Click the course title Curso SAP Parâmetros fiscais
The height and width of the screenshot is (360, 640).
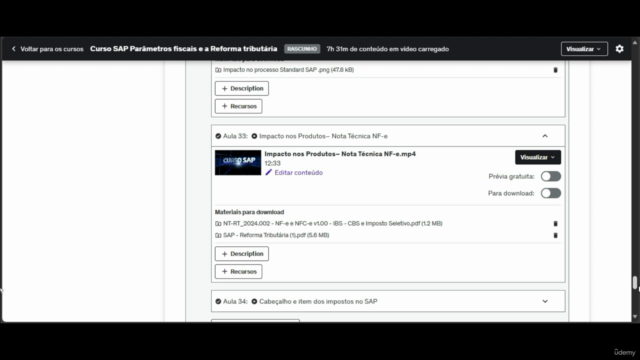tap(183, 49)
